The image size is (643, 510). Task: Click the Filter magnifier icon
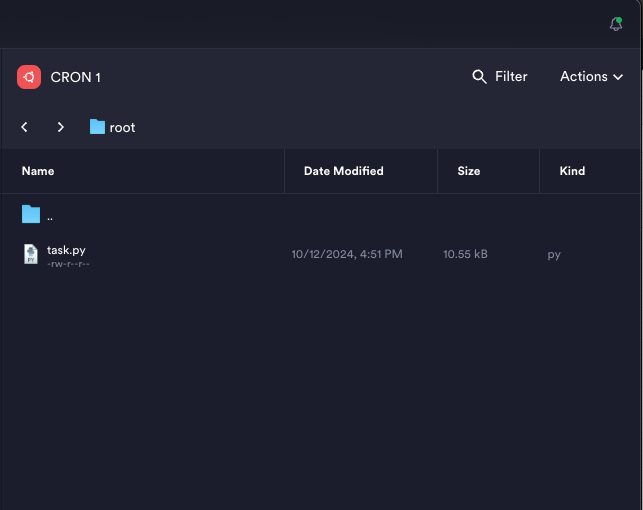pyautogui.click(x=479, y=77)
